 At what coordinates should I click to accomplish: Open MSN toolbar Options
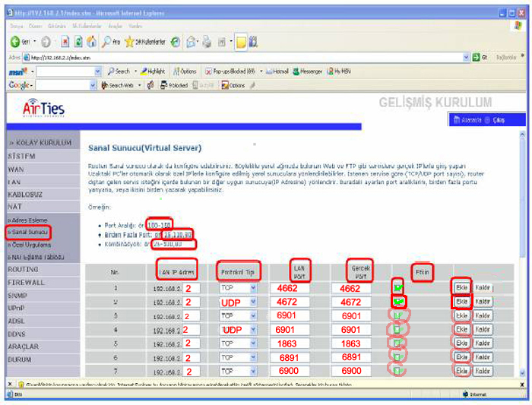(x=185, y=71)
